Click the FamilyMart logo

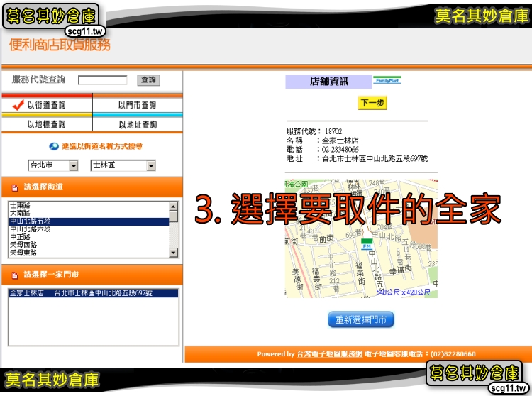pyautogui.click(x=387, y=80)
